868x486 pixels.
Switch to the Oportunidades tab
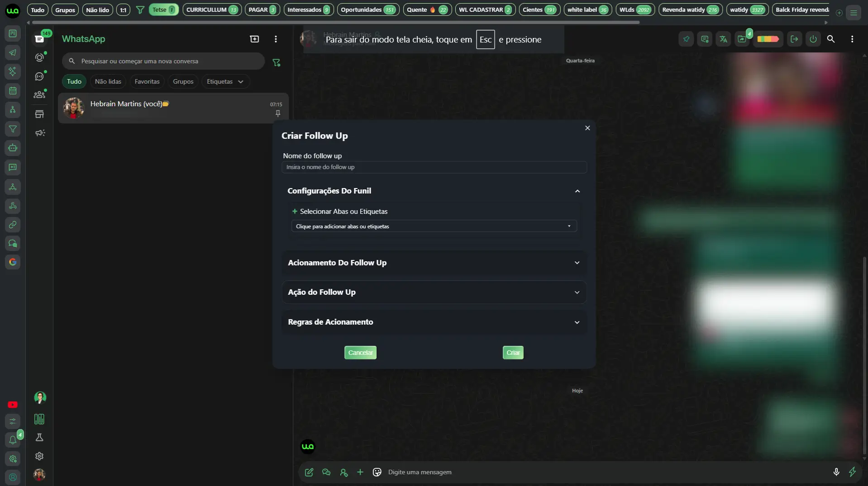click(x=368, y=9)
